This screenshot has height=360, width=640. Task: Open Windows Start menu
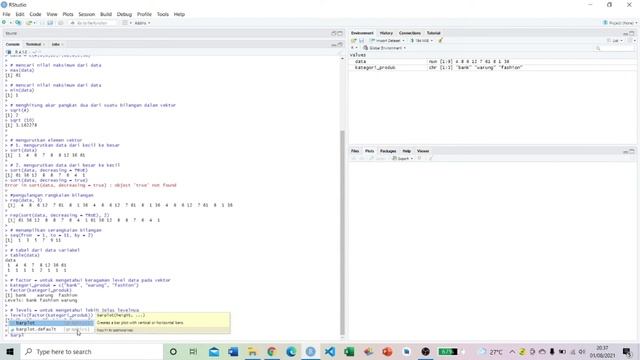pos(10,351)
